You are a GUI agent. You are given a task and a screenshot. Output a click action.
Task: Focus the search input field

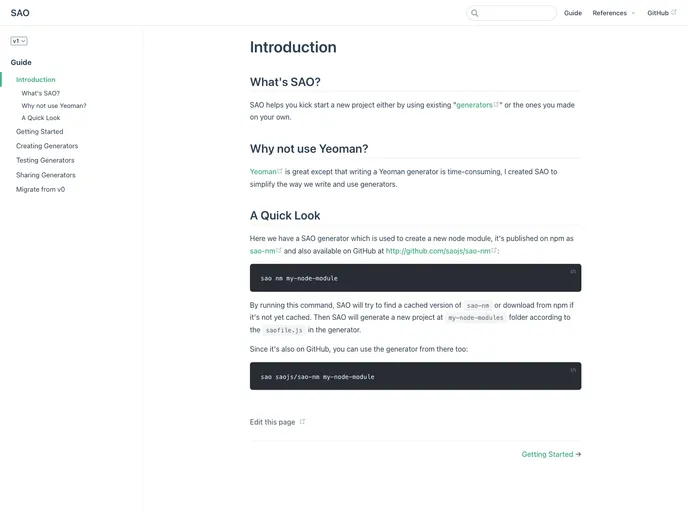coord(517,13)
